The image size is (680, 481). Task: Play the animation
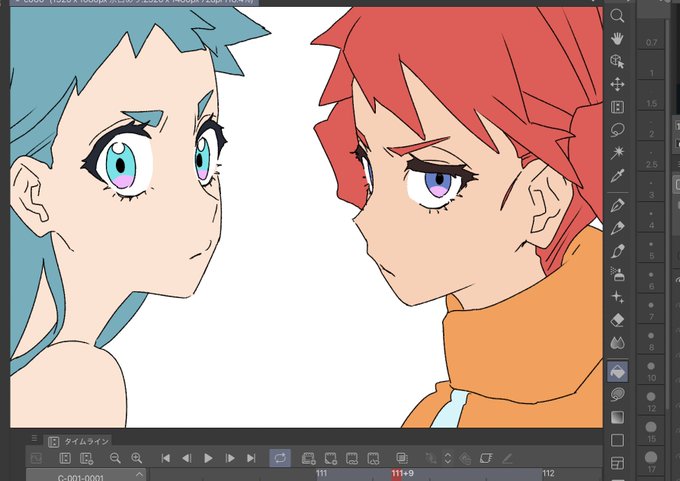[208, 458]
